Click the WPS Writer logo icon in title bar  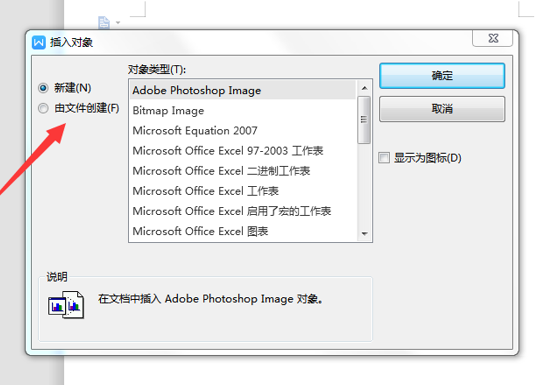39,43
